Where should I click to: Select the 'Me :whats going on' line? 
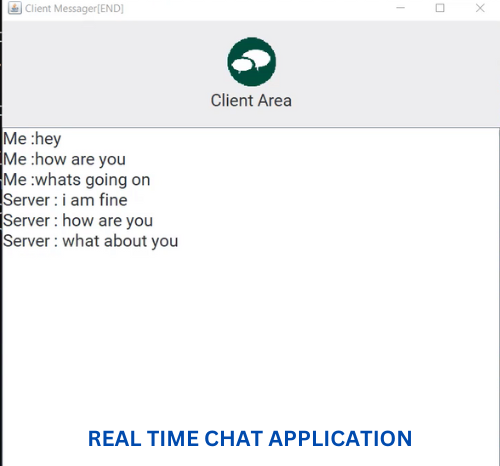coord(77,180)
